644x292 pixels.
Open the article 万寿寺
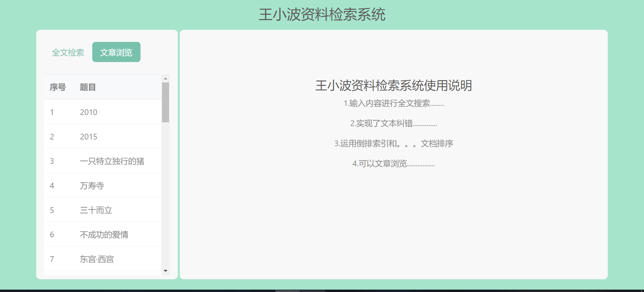point(103,185)
